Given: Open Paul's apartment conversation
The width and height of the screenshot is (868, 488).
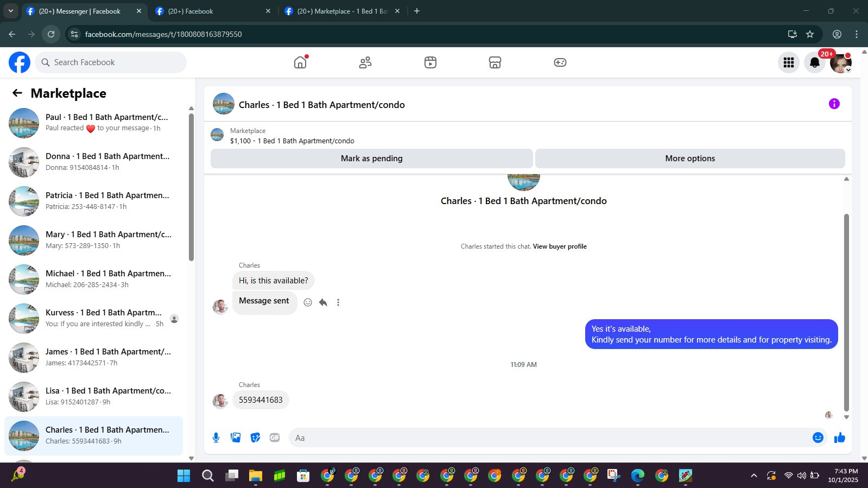Looking at the screenshot, I should click(93, 123).
